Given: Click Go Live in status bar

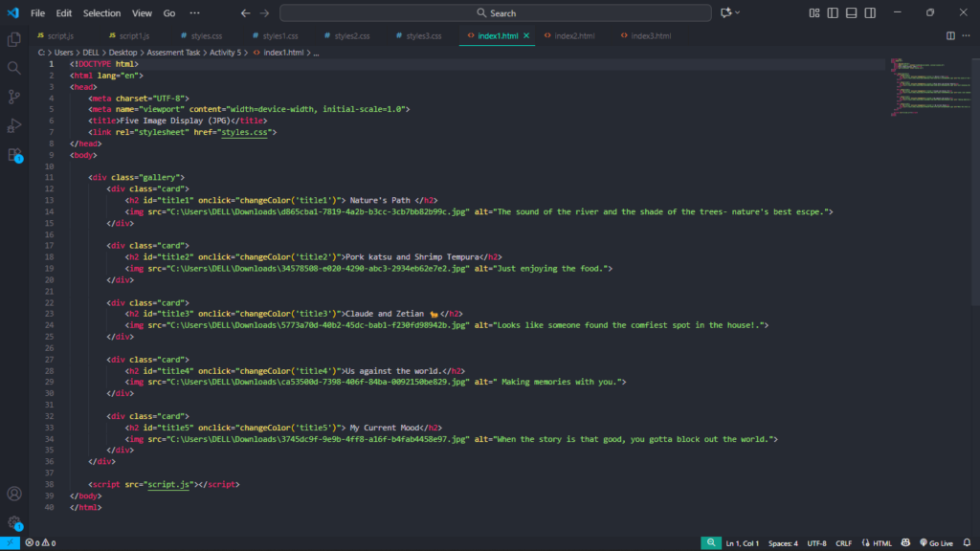Looking at the screenshot, I should point(935,543).
